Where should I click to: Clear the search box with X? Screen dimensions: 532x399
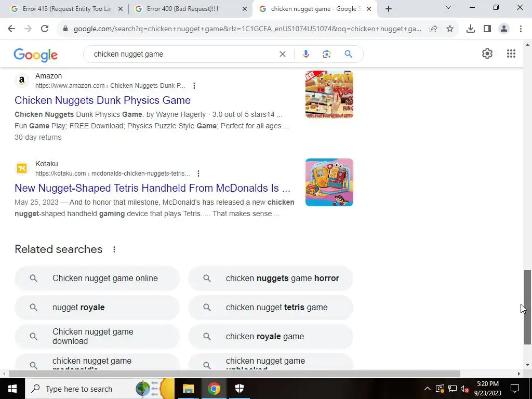[x=282, y=54]
